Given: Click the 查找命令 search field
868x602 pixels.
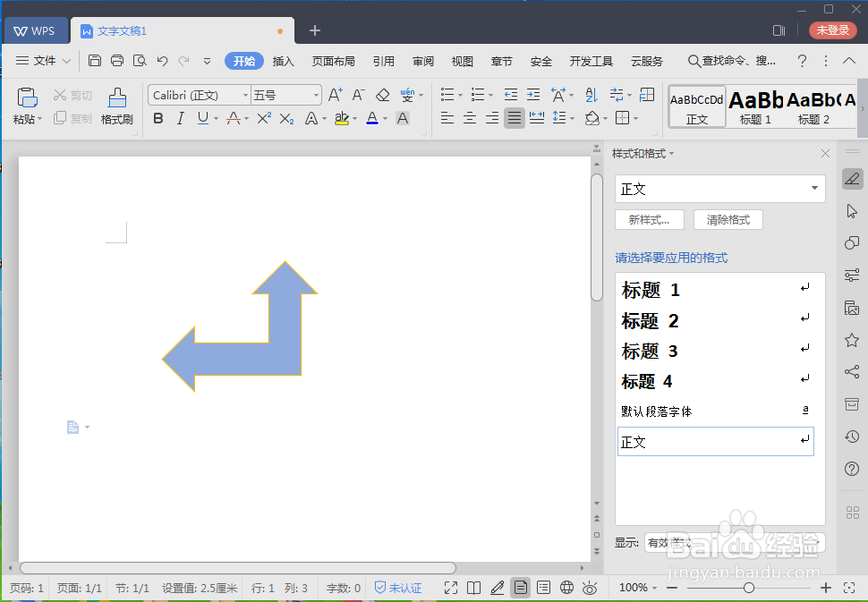Looking at the screenshot, I should coord(732,61).
